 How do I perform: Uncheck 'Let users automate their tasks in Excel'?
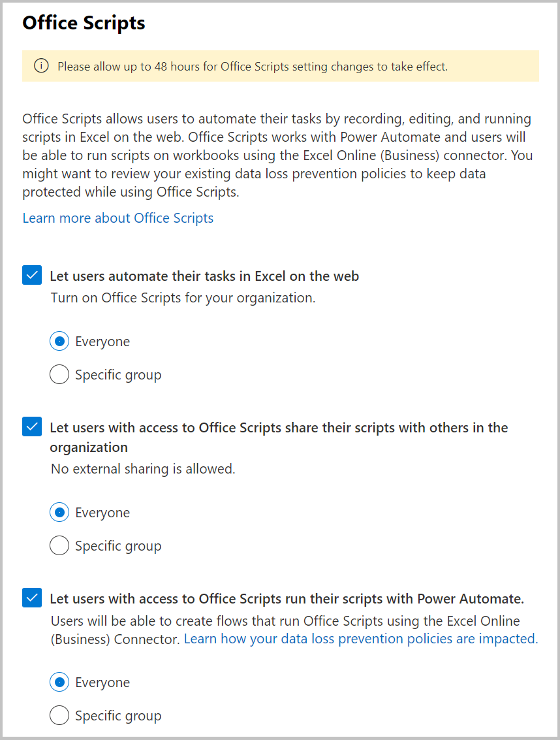coord(32,276)
